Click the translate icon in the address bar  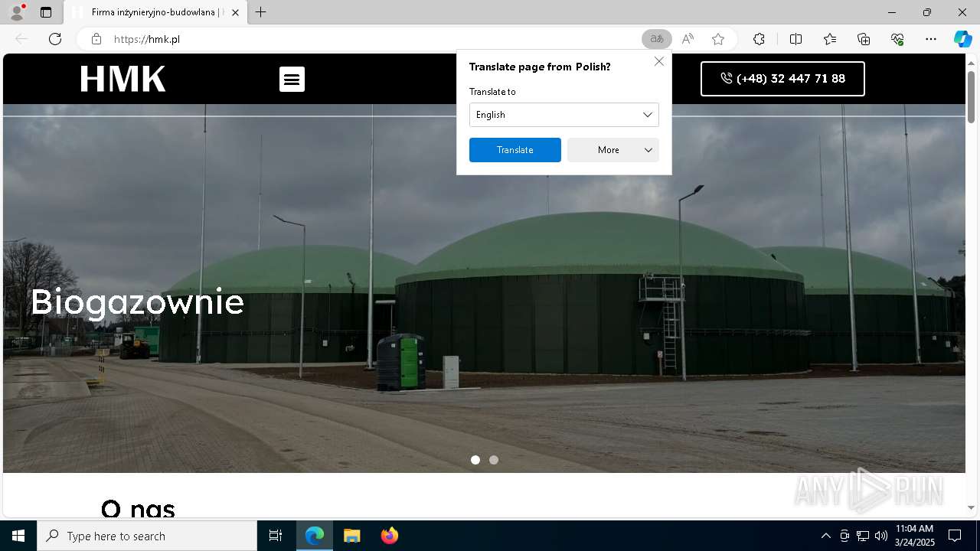tap(657, 39)
